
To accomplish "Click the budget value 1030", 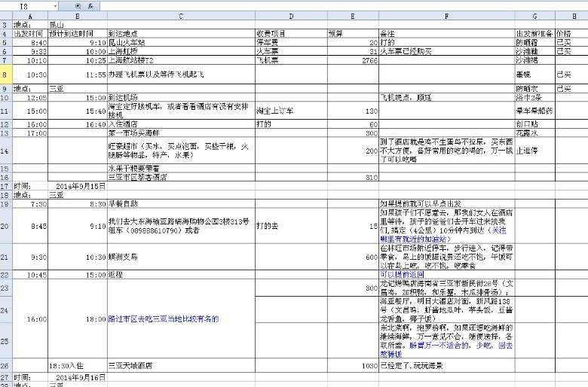I will click(353, 366).
